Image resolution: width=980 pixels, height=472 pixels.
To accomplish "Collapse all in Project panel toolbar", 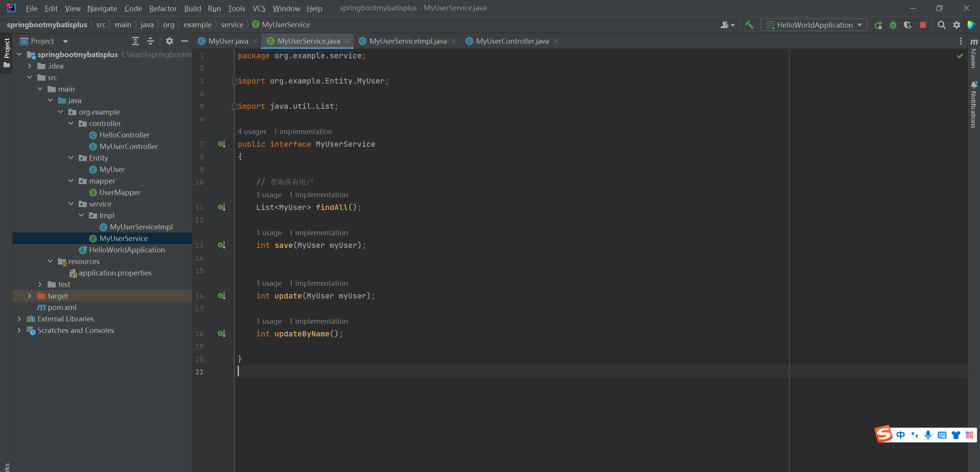I will coord(150,41).
